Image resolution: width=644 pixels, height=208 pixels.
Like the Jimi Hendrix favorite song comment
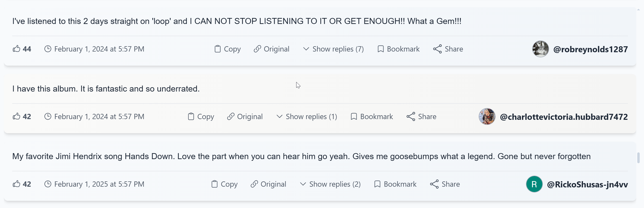[17, 184]
